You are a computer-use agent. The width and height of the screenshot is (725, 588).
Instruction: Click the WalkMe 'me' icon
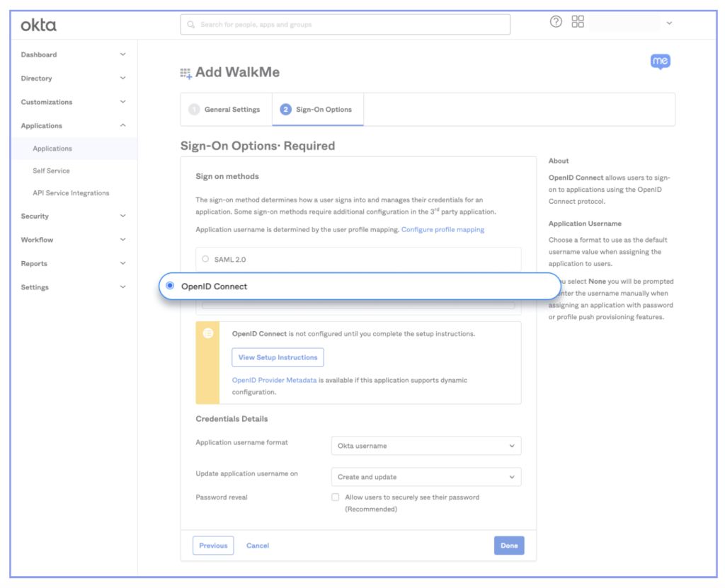click(660, 61)
